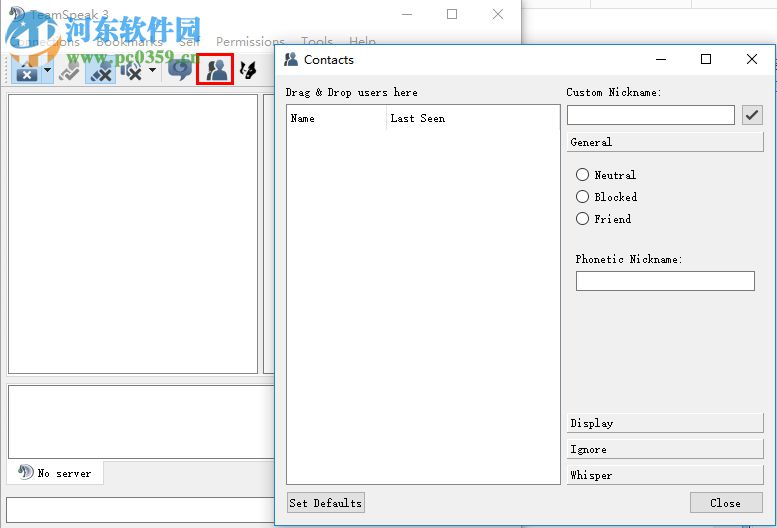Viewport: 777px width, 528px height.
Task: Sort contacts by the Name column header
Action: [336, 118]
